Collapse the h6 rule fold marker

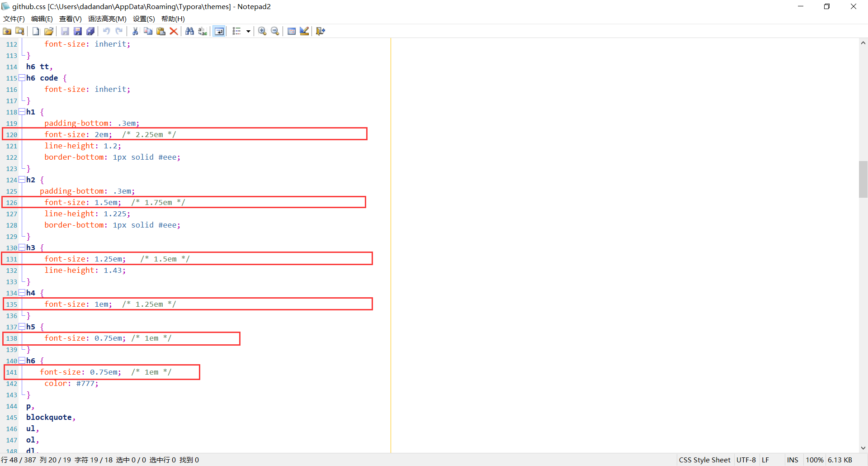(22, 361)
